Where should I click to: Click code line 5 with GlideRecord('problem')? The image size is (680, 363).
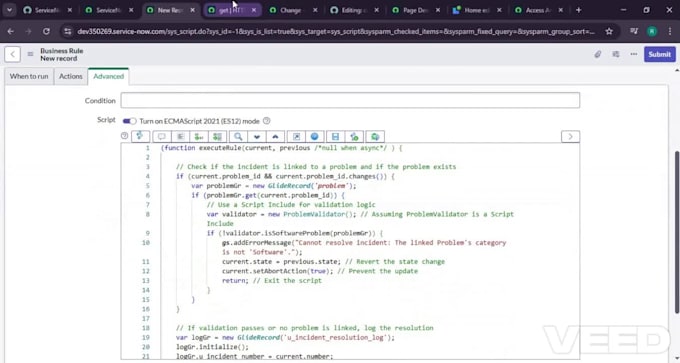(x=274, y=186)
